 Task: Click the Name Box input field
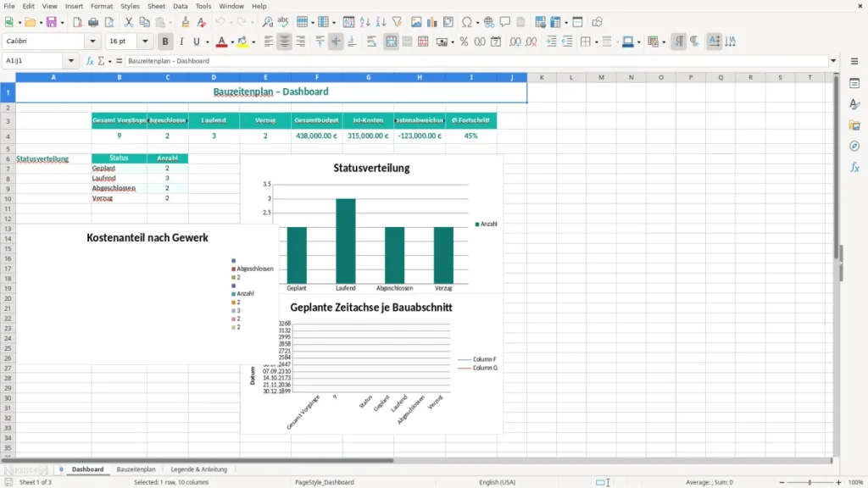click(x=34, y=61)
